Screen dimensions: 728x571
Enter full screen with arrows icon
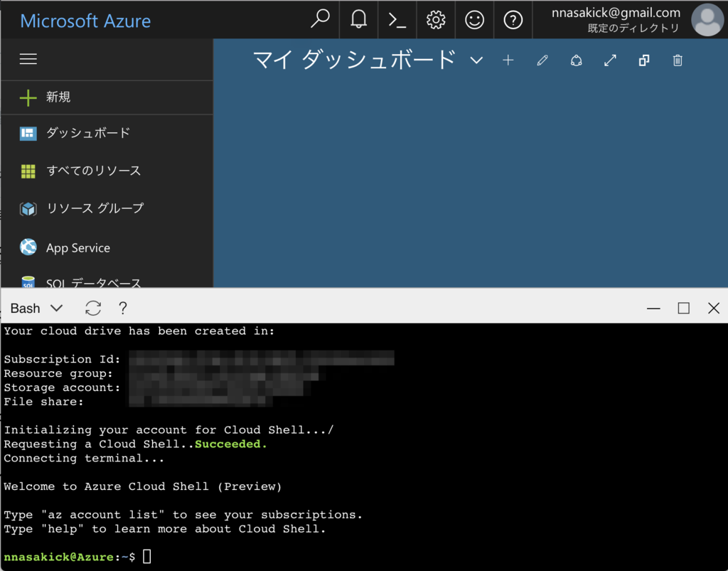610,60
